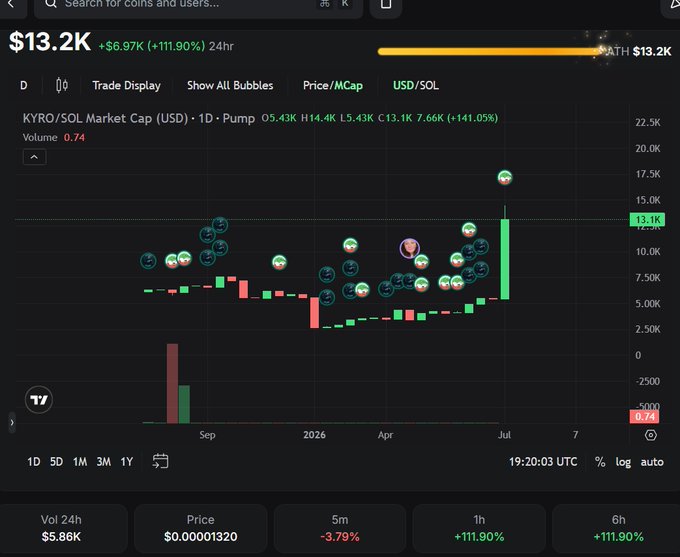Select the 5D range
Screen dimensions: 680x557
56,462
